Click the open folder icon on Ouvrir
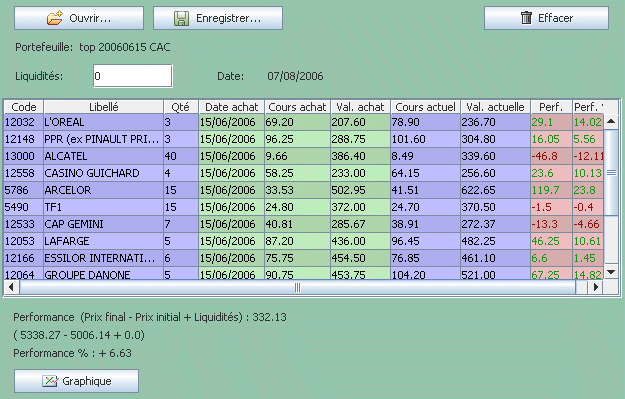Screen dimensions: 625x399 click(55, 18)
